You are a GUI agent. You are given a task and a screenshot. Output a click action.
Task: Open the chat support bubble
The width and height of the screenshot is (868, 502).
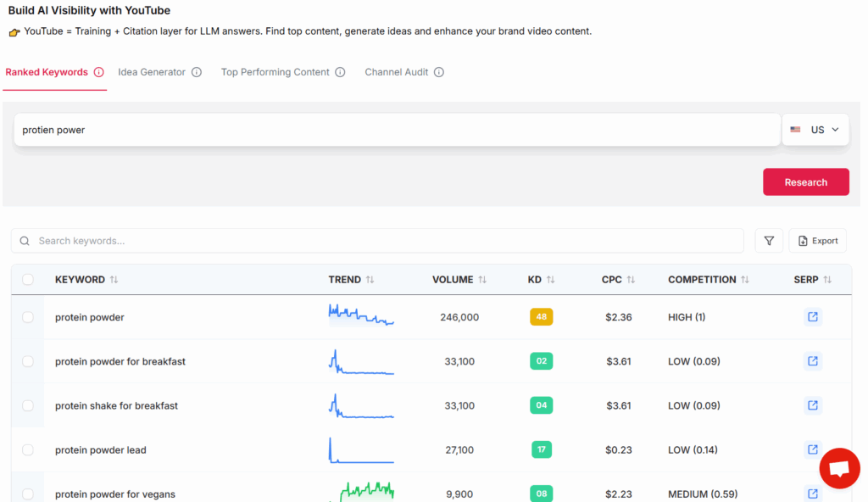(x=839, y=468)
